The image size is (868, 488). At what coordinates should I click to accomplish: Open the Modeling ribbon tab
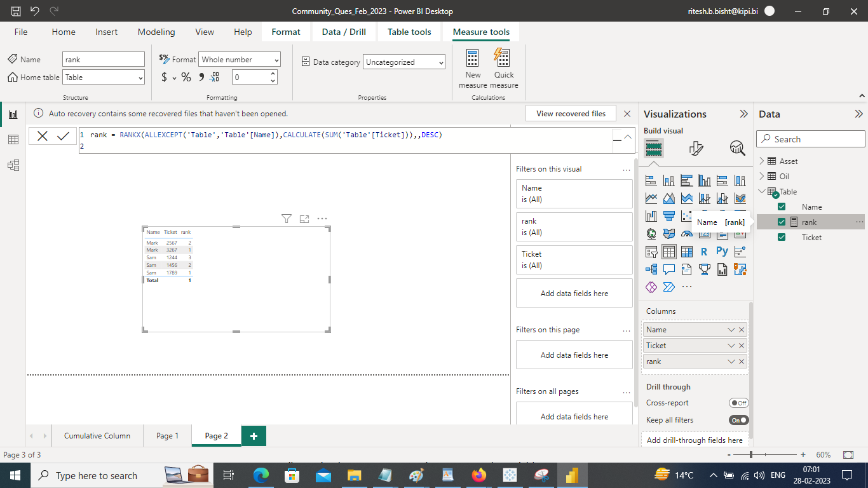coord(156,32)
